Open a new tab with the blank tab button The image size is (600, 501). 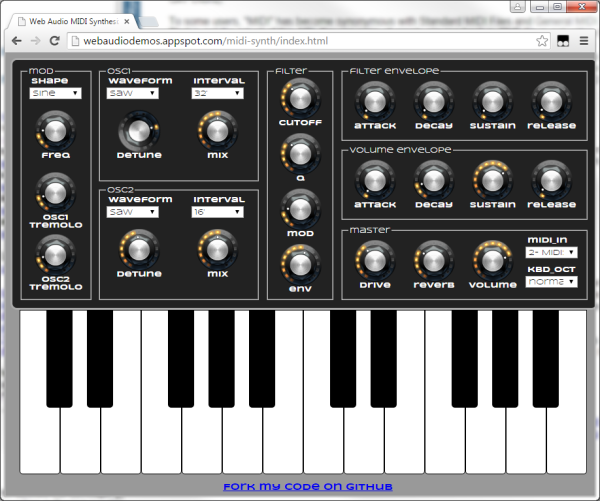(x=150, y=22)
